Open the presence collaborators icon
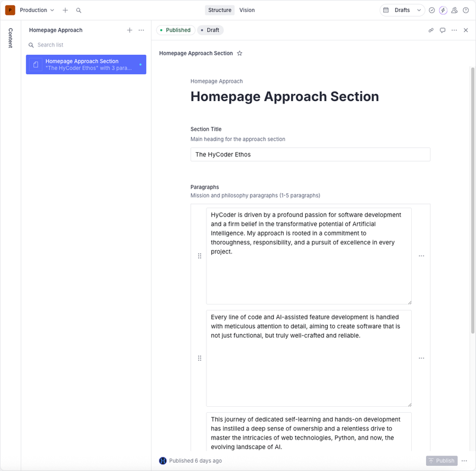This screenshot has height=471, width=476. point(455,10)
